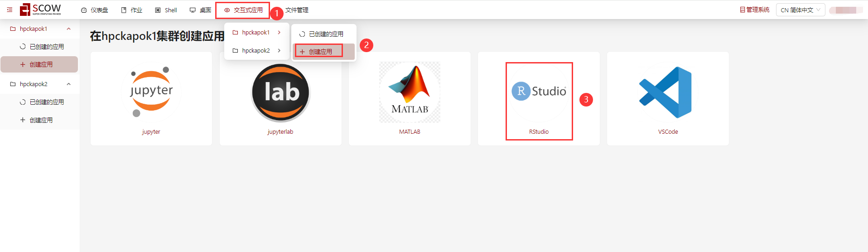Click the folder icon in dropdown hpckapok2
The height and width of the screenshot is (252, 868).
coord(235,50)
